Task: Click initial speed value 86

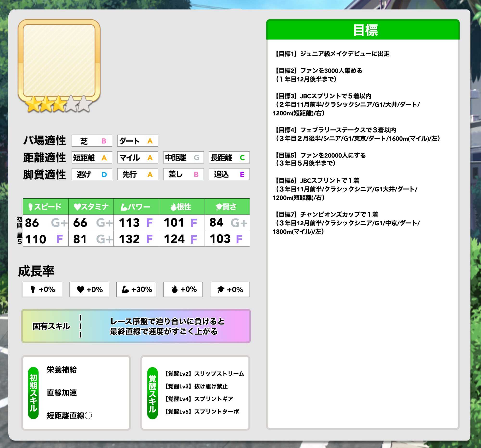Action: (x=32, y=223)
